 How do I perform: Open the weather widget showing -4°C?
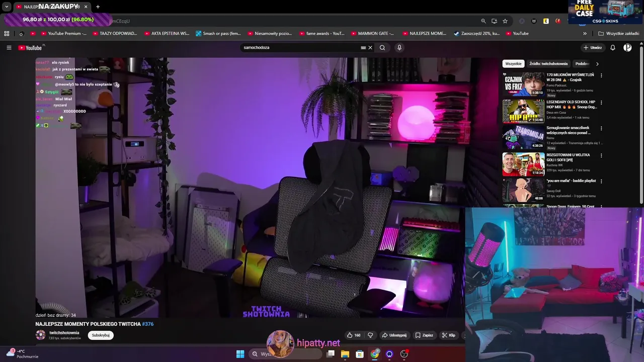coord(22,353)
